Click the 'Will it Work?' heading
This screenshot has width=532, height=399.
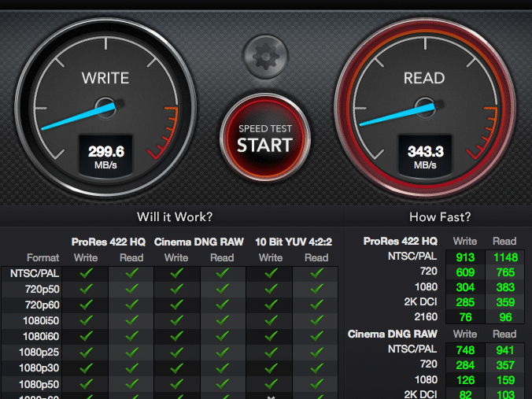point(175,216)
